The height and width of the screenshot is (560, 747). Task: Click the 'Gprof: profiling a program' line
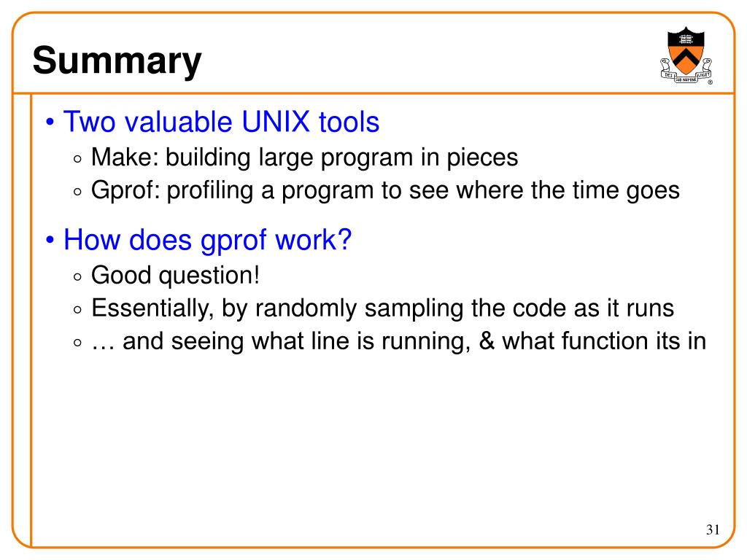(385, 190)
